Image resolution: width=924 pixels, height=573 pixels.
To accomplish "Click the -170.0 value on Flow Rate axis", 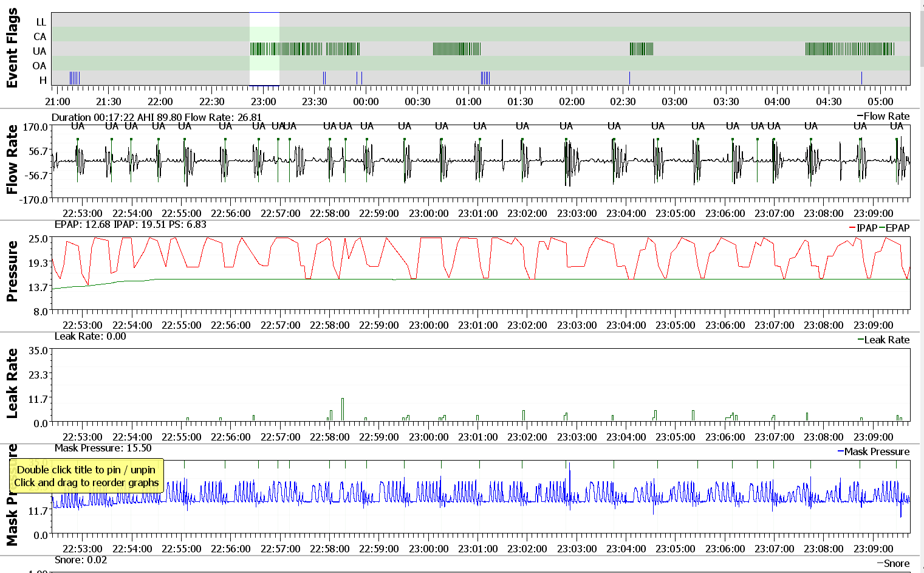I will (x=34, y=199).
